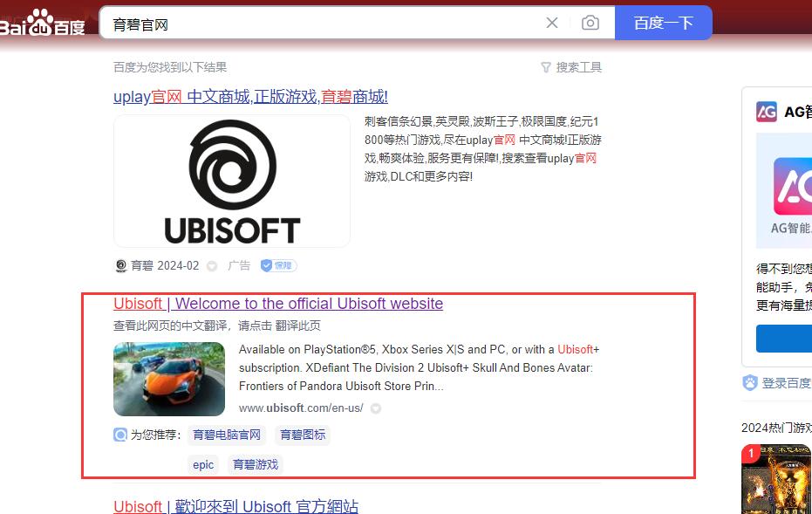This screenshot has height=514, width=812.
Task: Click the 百度为您找到以下结果 text
Action: [170, 67]
